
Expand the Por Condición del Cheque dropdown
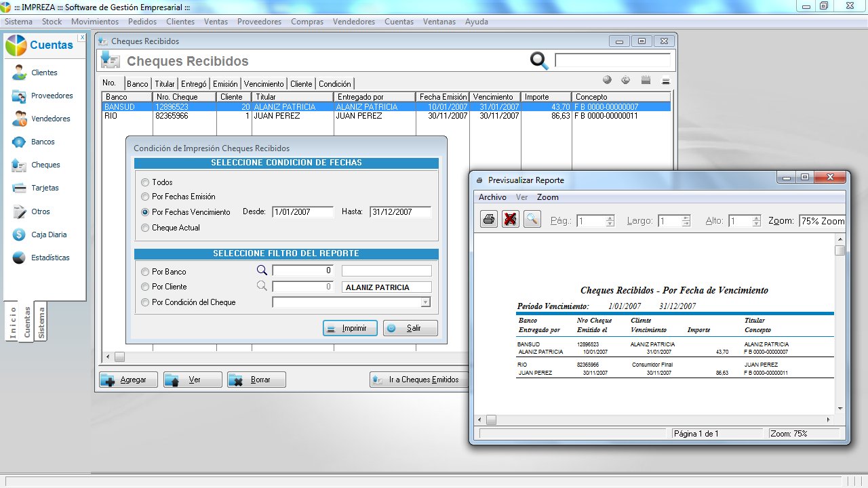(x=425, y=302)
